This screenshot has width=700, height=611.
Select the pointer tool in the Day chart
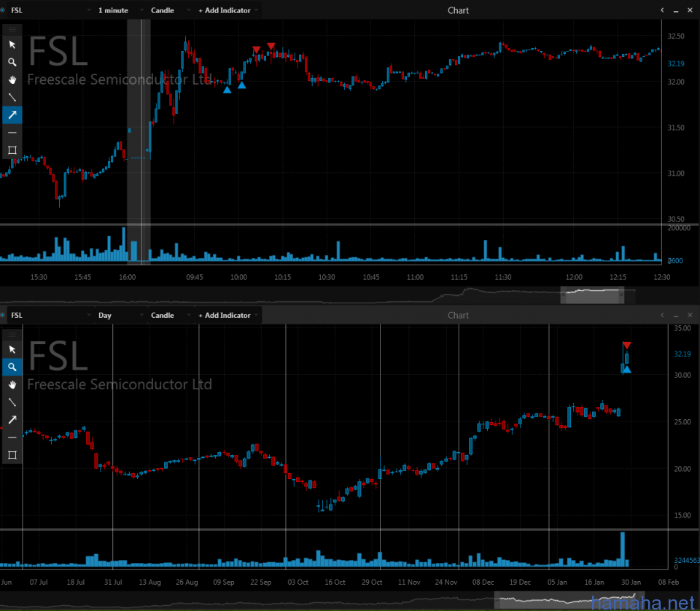[x=12, y=349]
